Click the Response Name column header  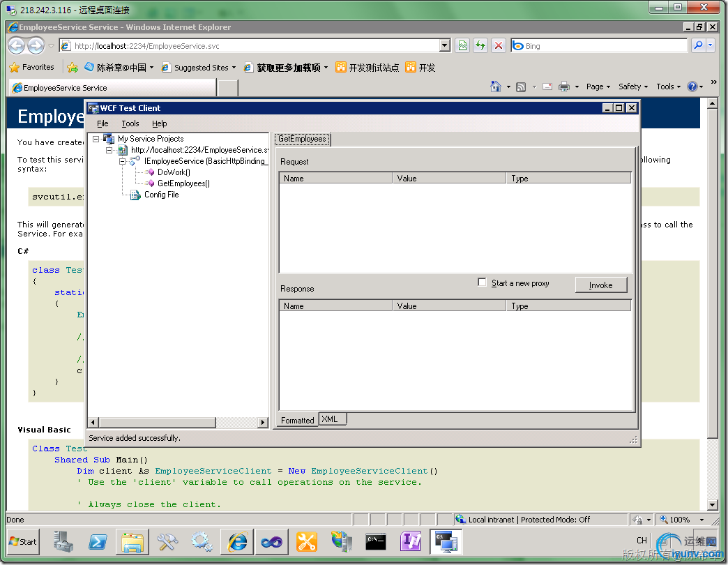point(335,306)
